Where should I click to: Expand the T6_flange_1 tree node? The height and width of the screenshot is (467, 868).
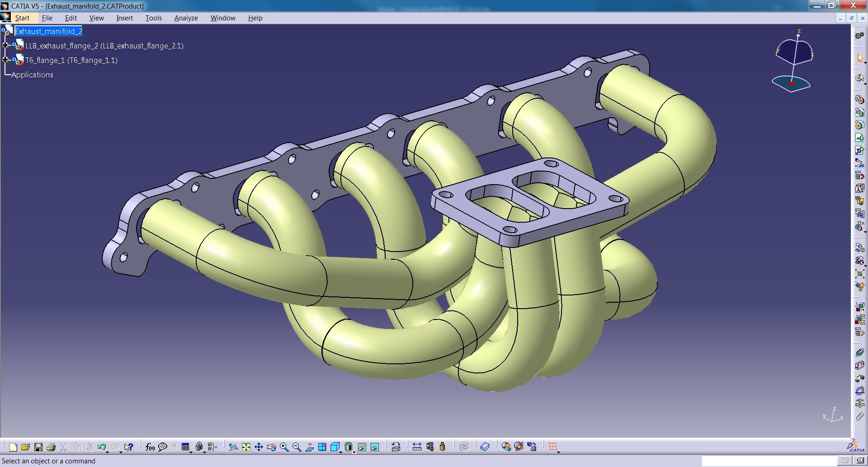coord(5,60)
